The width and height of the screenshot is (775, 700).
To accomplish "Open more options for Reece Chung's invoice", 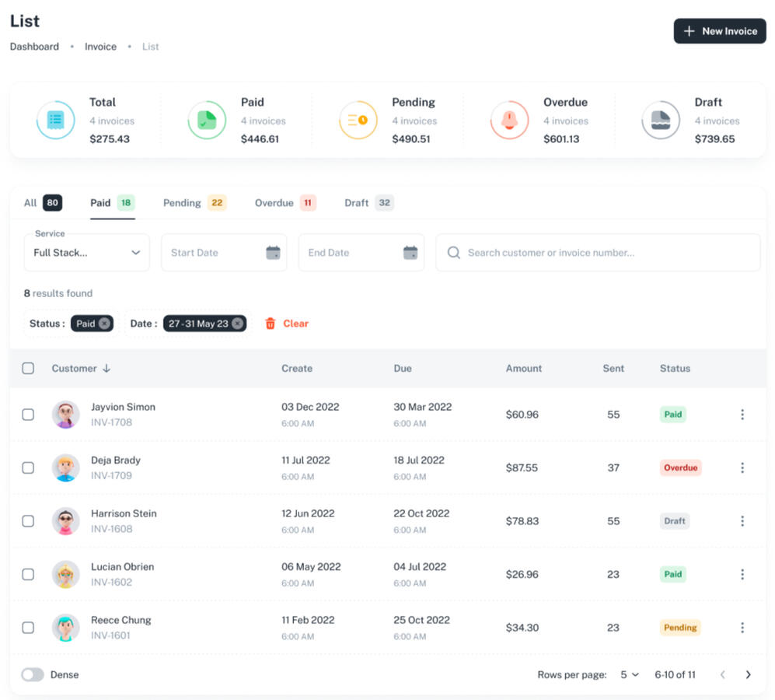I will 742,628.
